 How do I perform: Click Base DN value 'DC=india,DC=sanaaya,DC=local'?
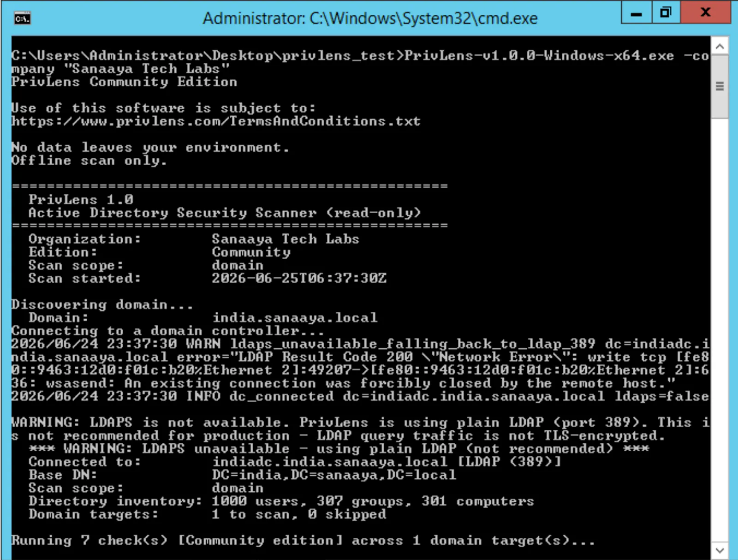coord(334,475)
